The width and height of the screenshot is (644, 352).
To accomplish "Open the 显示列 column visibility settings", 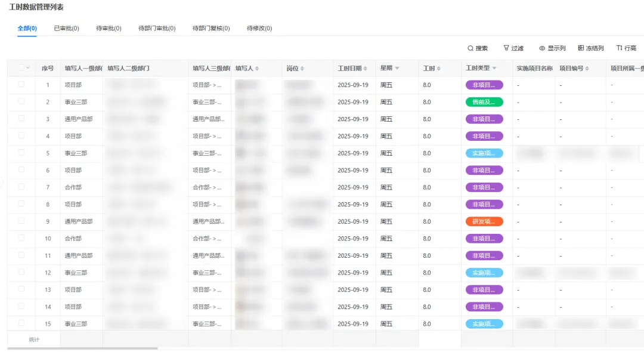I will coord(542,48).
